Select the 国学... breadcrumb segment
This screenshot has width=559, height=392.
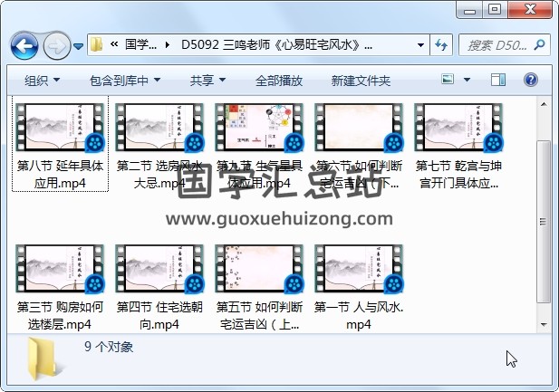140,45
